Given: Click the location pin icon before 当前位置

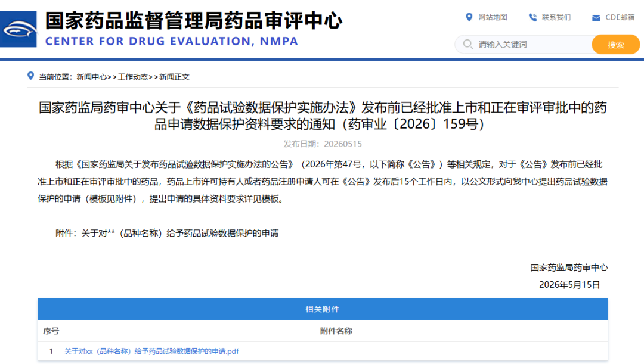Looking at the screenshot, I should point(30,76).
